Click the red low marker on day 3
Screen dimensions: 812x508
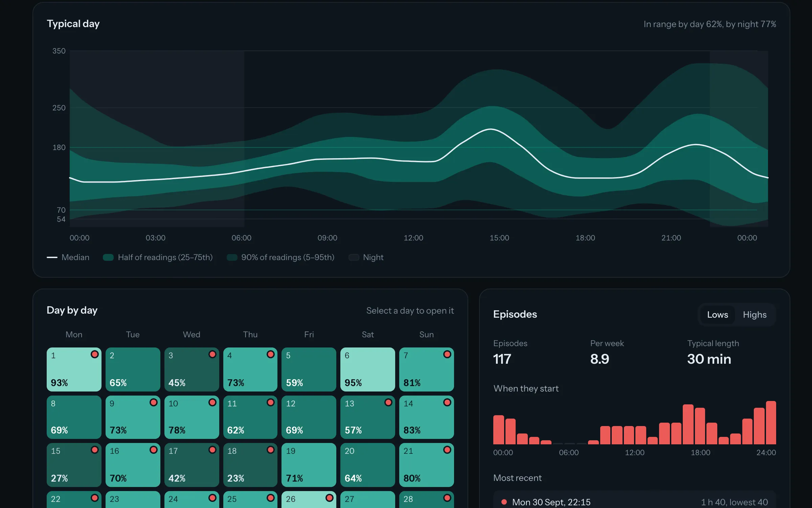tap(212, 354)
